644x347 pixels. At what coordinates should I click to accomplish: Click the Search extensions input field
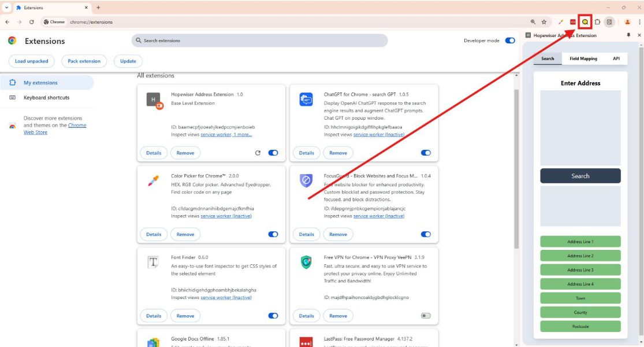click(260, 40)
